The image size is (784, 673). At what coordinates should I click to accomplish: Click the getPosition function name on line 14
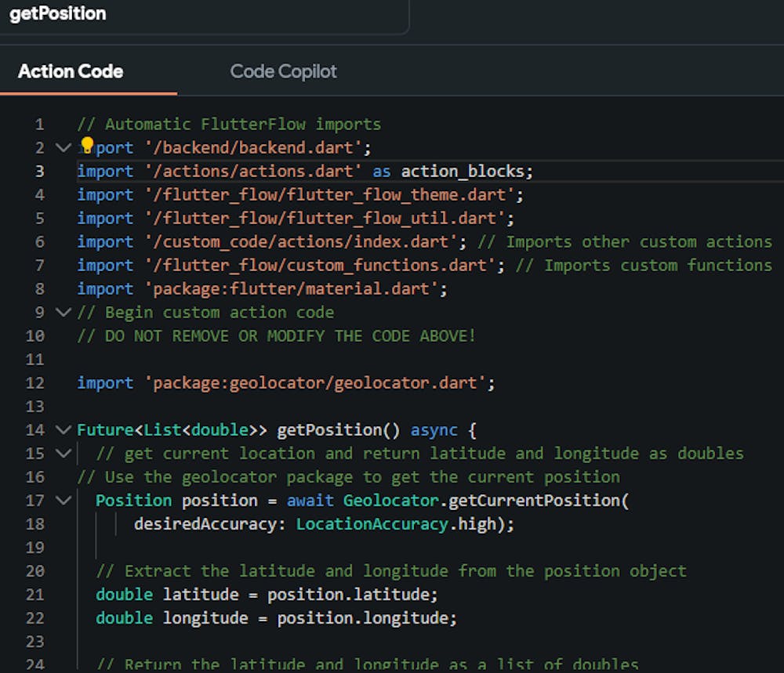click(x=325, y=429)
